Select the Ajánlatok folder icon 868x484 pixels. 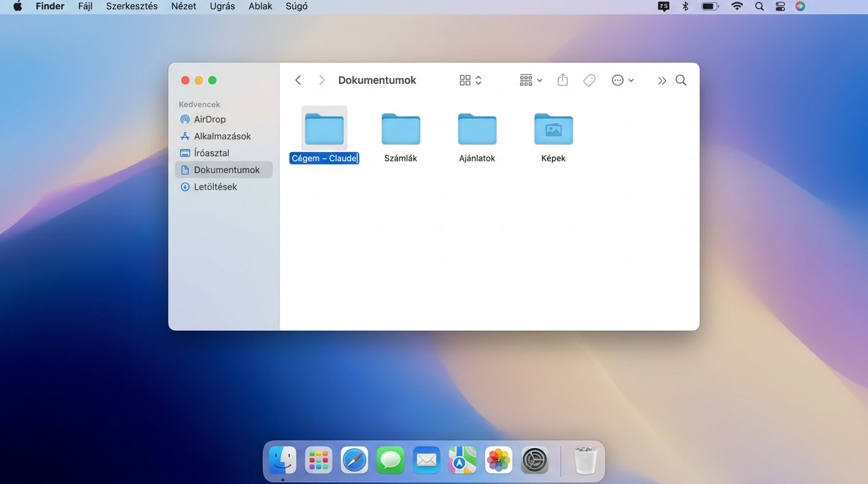pos(477,129)
